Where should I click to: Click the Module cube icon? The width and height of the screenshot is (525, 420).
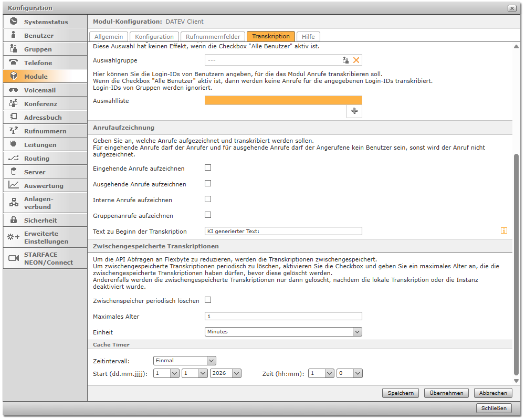[14, 76]
